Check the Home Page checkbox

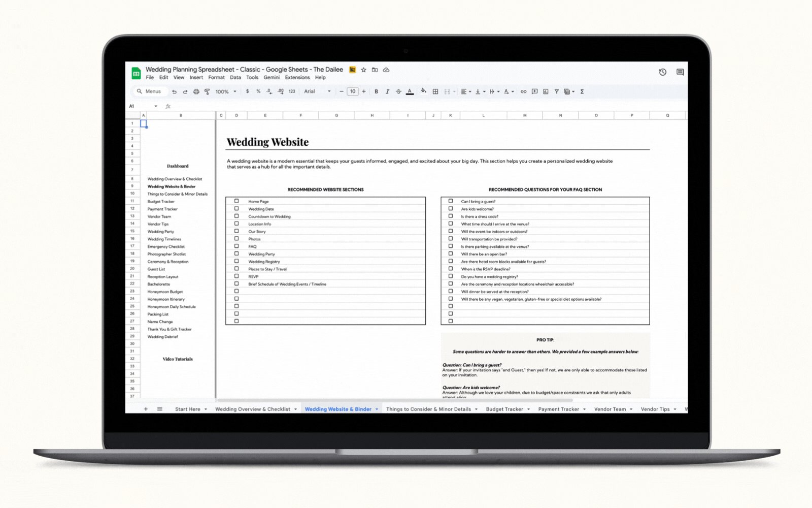point(236,201)
